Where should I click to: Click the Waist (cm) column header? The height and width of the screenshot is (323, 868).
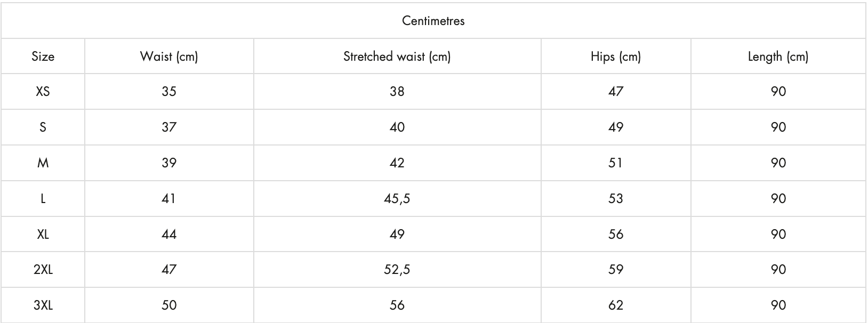[x=169, y=56]
